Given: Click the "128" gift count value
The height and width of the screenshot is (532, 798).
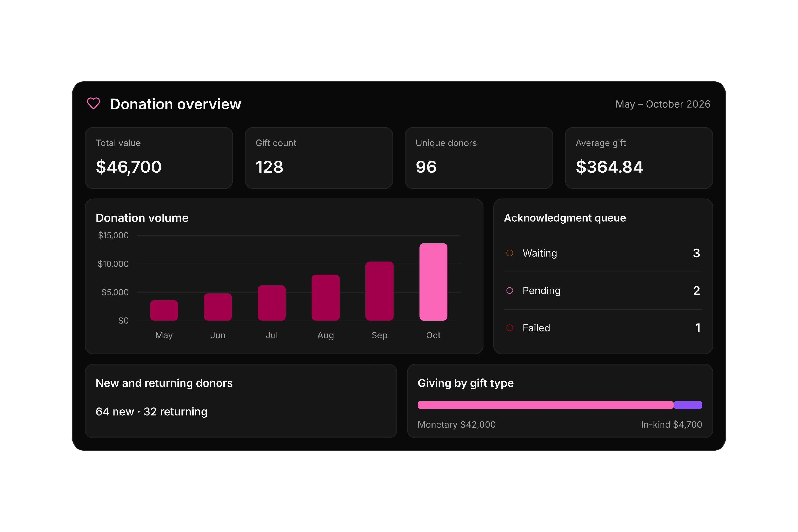Looking at the screenshot, I should 269,167.
